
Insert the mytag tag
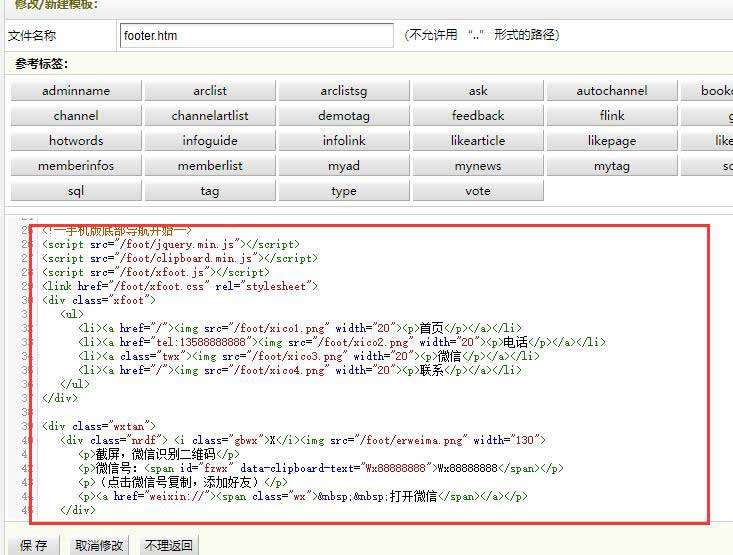(612, 166)
